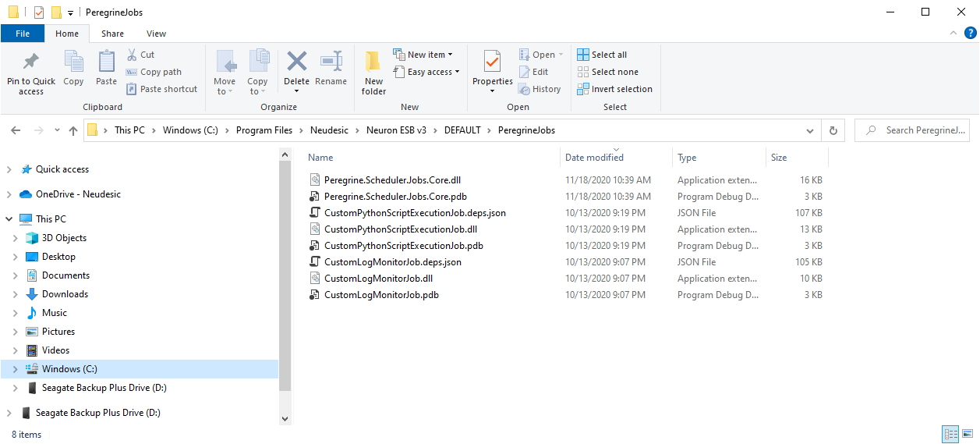Create a New folder from the ribbon
This screenshot has width=980, height=444.
(x=373, y=73)
